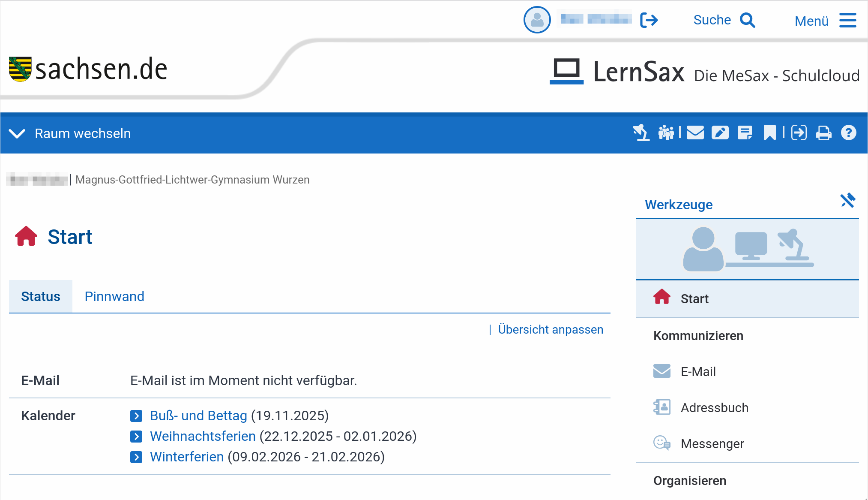868x500 pixels.
Task: Click the bookmark icon in blue toolbar
Action: 769,133
